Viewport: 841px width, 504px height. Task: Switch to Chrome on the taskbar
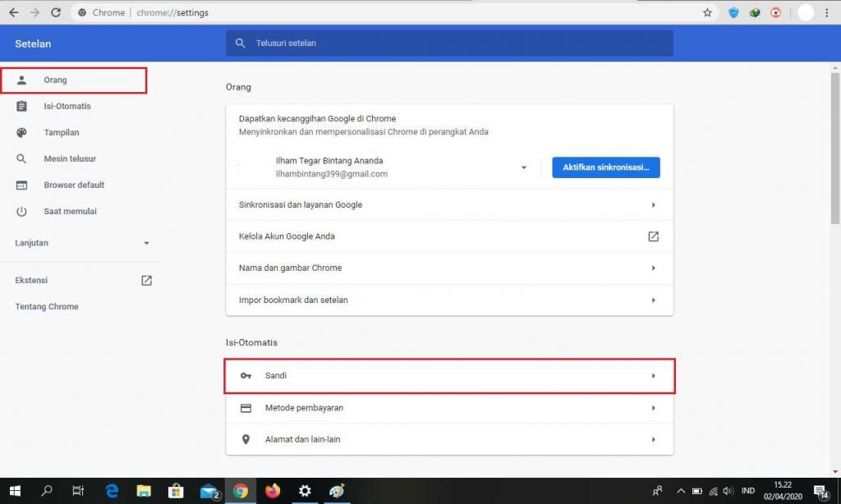[241, 491]
